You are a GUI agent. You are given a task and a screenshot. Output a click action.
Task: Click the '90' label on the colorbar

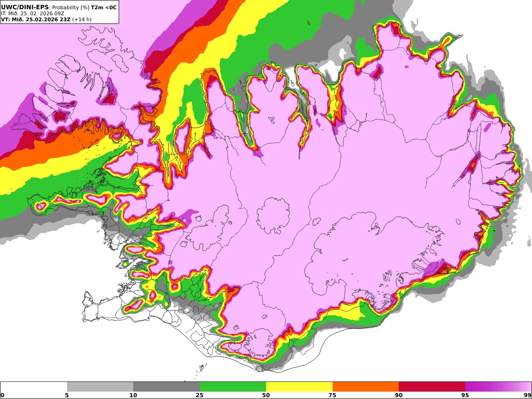point(399,395)
